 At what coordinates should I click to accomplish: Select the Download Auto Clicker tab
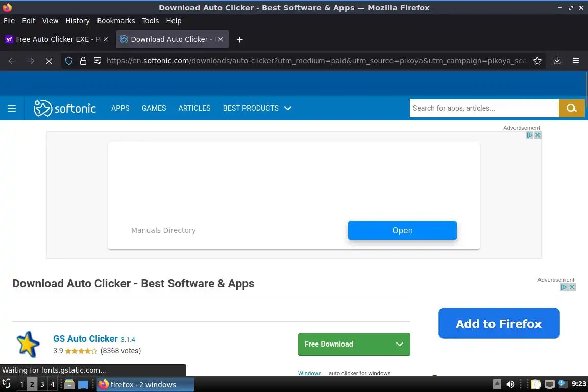coord(172,39)
